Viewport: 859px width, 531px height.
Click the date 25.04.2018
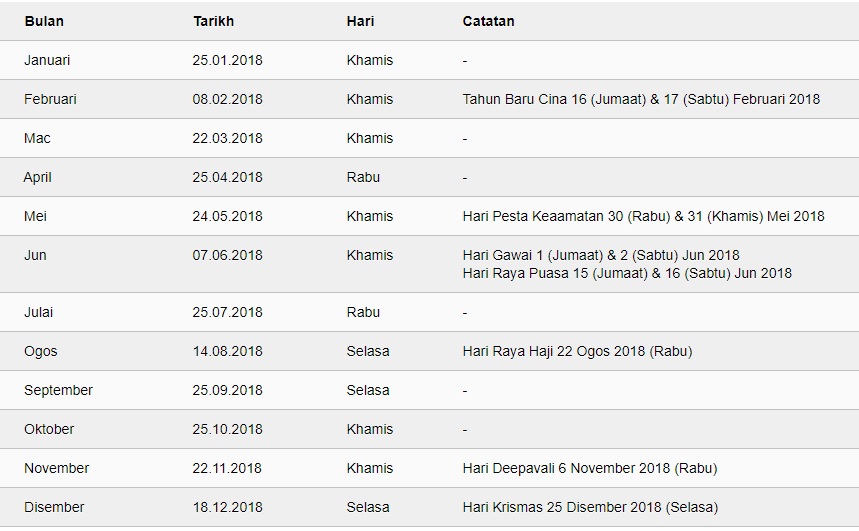coord(227,178)
